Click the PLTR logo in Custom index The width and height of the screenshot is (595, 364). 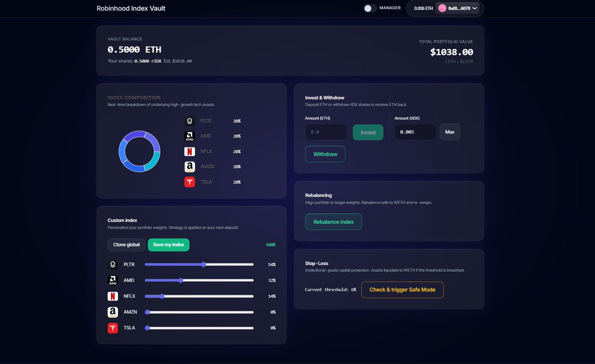[x=113, y=264]
